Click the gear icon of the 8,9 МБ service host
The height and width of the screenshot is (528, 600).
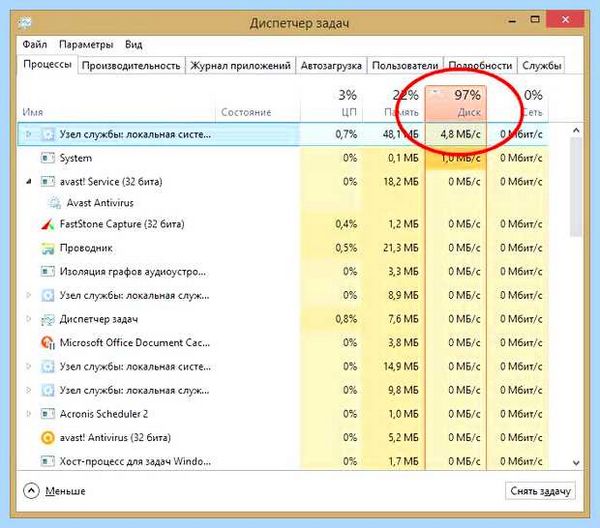(x=47, y=295)
